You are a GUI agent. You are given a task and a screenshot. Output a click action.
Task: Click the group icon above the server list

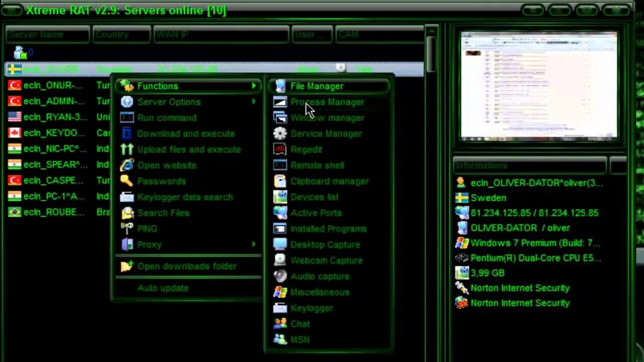(20, 52)
